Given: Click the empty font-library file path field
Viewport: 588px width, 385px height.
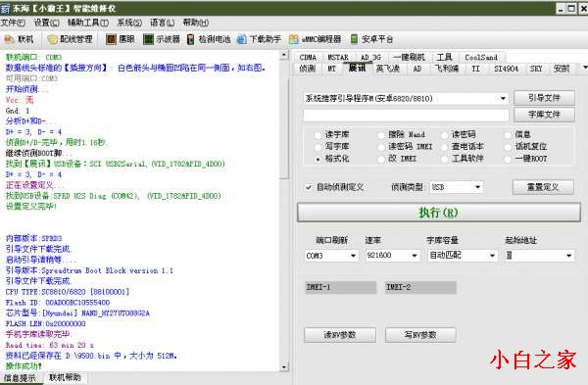Looking at the screenshot, I should (x=406, y=116).
